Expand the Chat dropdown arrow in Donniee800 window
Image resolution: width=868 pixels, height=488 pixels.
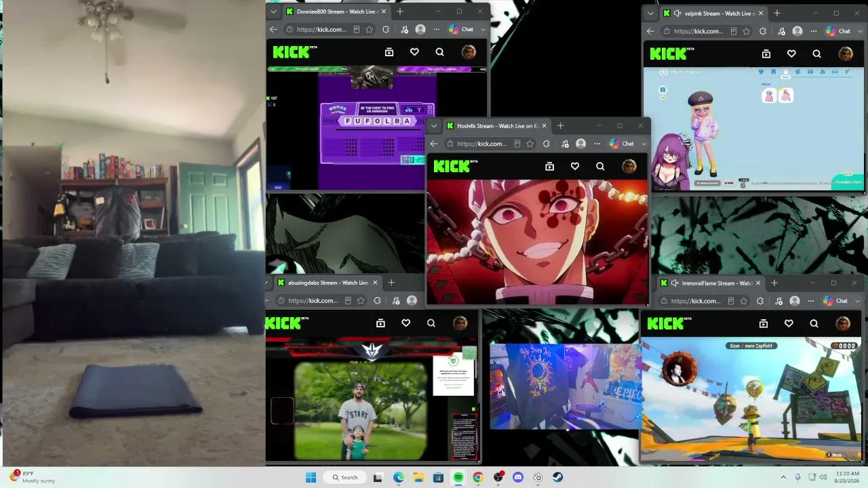click(x=484, y=30)
